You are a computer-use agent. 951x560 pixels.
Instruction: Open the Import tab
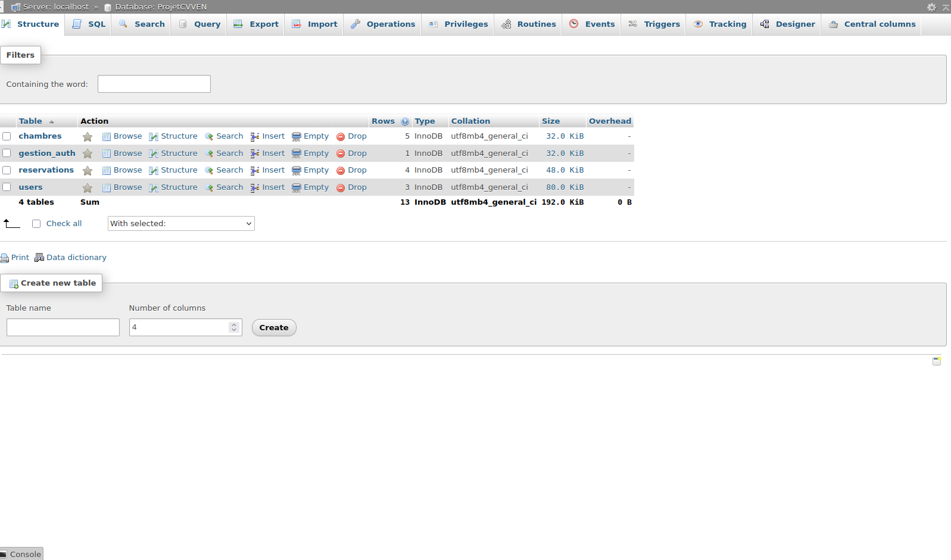pos(314,24)
